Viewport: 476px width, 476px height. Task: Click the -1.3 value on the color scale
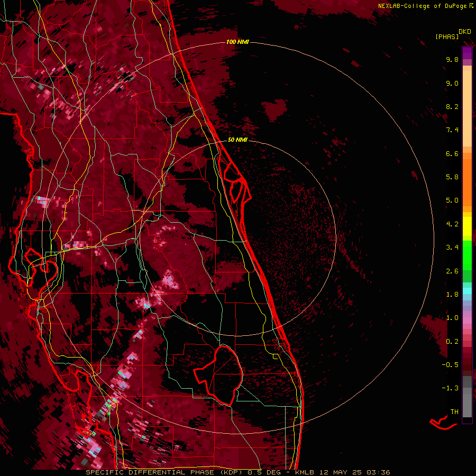click(x=450, y=388)
